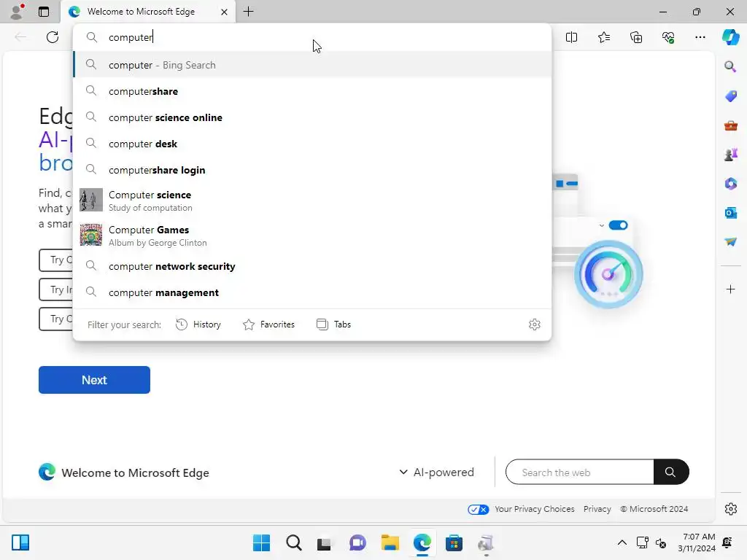
Task: Select 'computershare login' suggestion
Action: click(312, 169)
